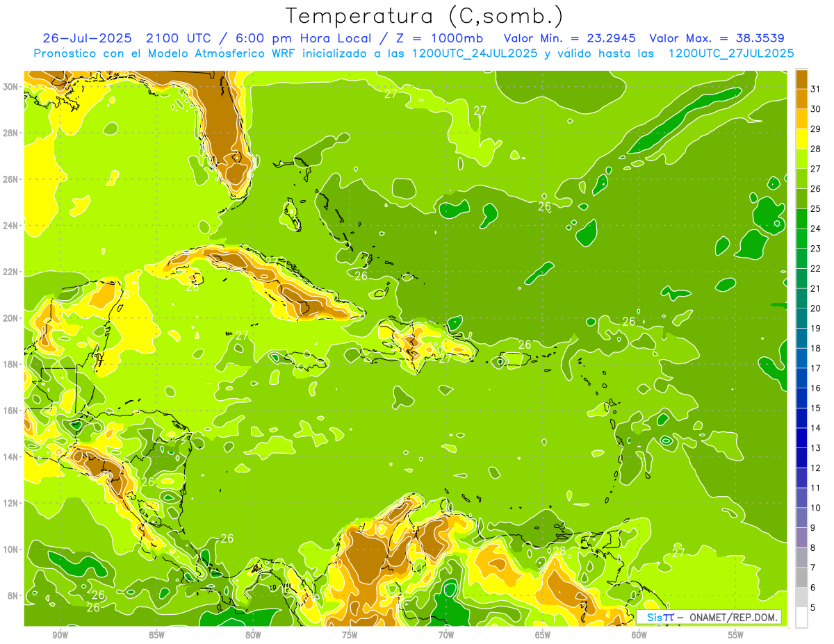Click the "85W" longitude axis label
The image size is (834, 644).
[156, 634]
